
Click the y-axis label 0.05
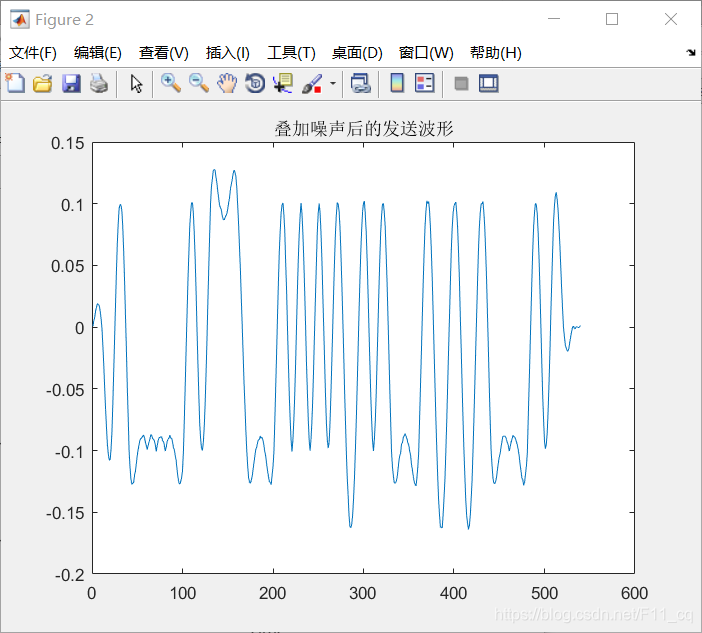pos(67,266)
